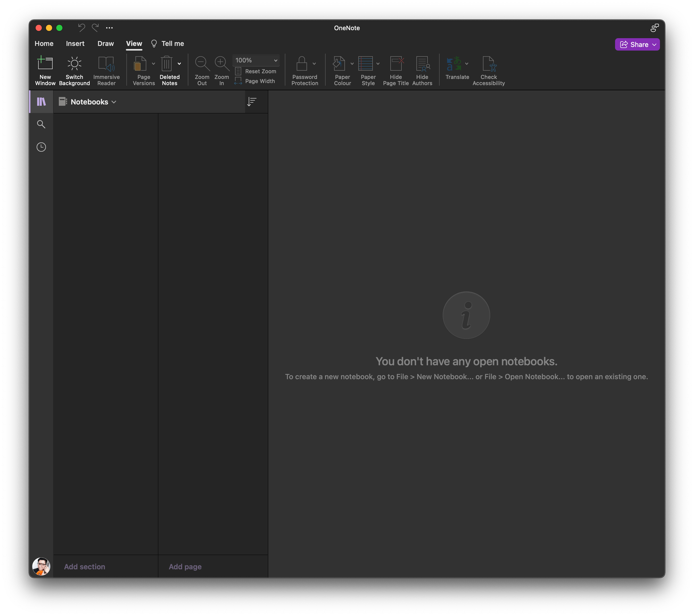Expand the Notebooks dropdown

(89, 102)
